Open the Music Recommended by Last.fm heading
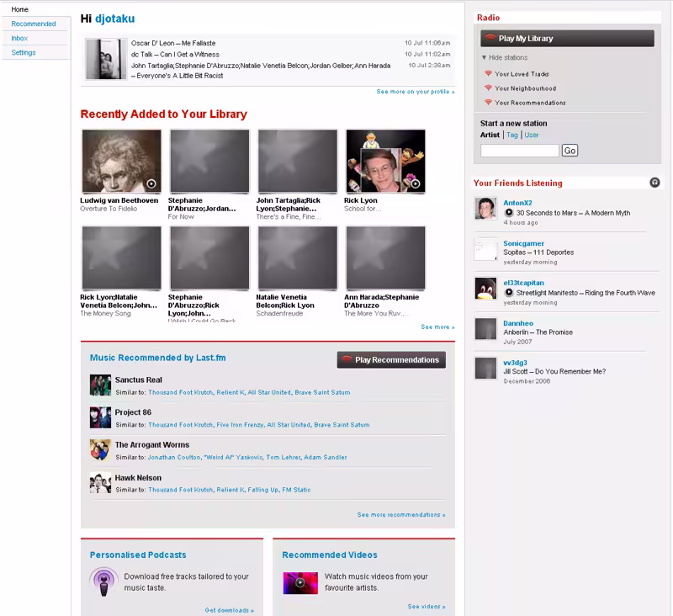Screen dimensions: 673x616 point(157,358)
